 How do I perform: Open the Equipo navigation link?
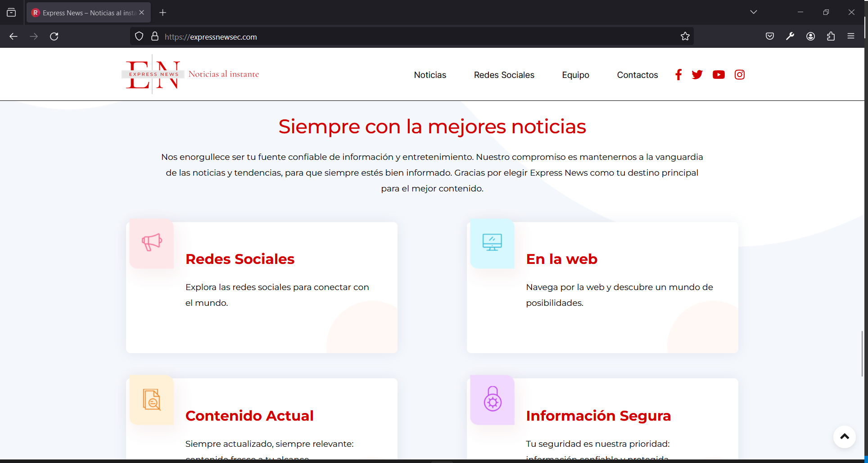(x=575, y=75)
